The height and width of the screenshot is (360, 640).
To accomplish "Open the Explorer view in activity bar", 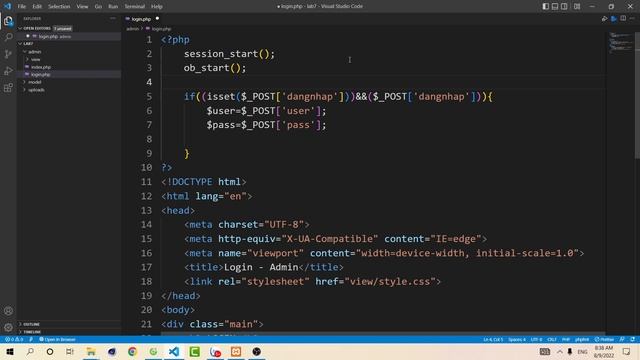I will 8,21.
